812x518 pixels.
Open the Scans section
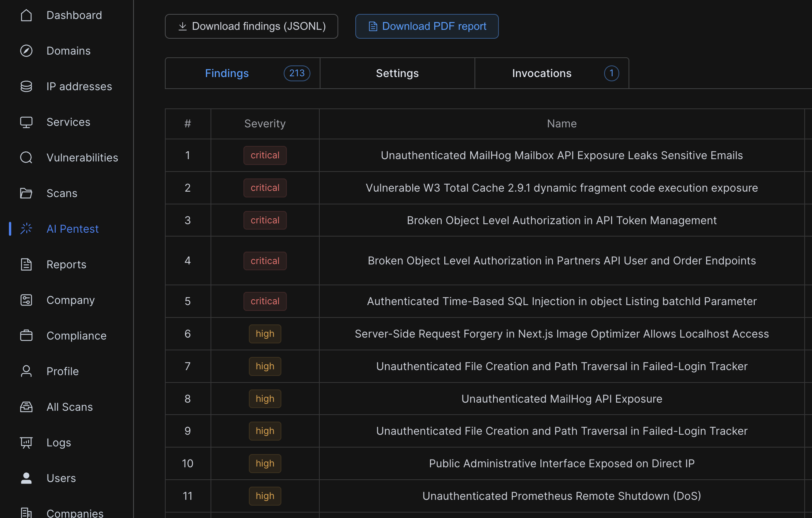62,193
